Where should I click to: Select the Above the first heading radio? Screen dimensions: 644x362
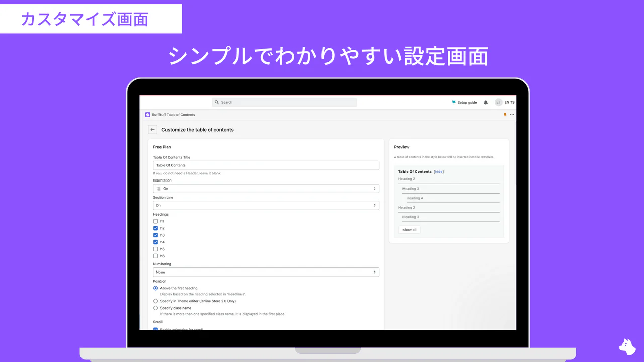(x=156, y=288)
